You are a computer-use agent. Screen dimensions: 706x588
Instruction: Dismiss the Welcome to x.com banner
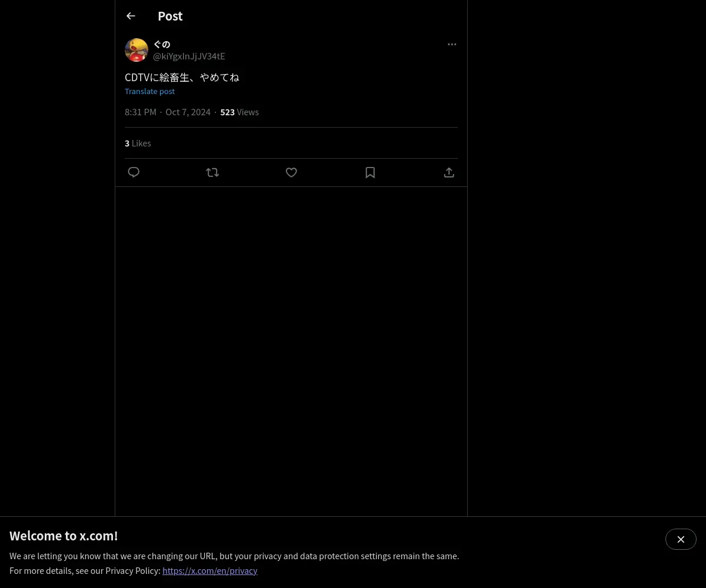681,539
